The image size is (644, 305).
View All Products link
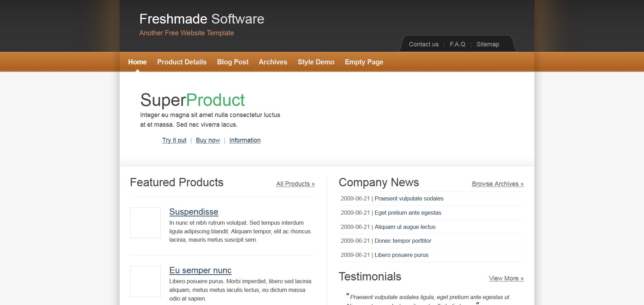tap(295, 184)
